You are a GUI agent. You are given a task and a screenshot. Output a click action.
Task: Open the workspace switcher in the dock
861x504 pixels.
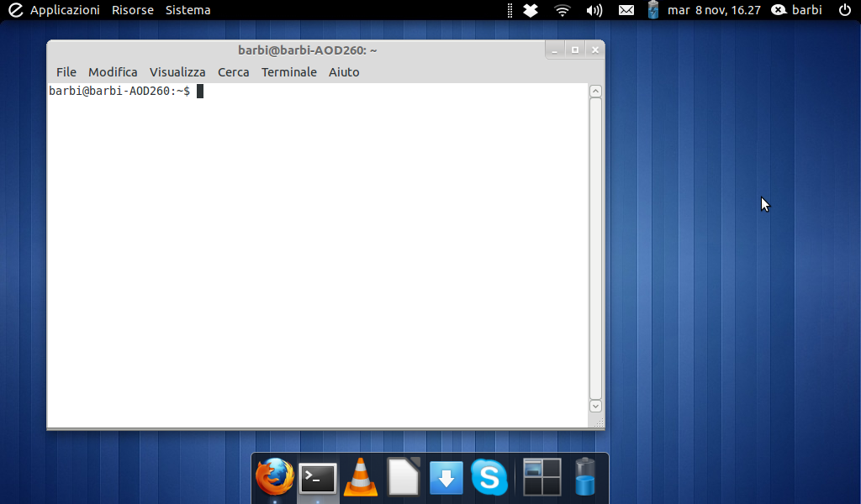542,477
